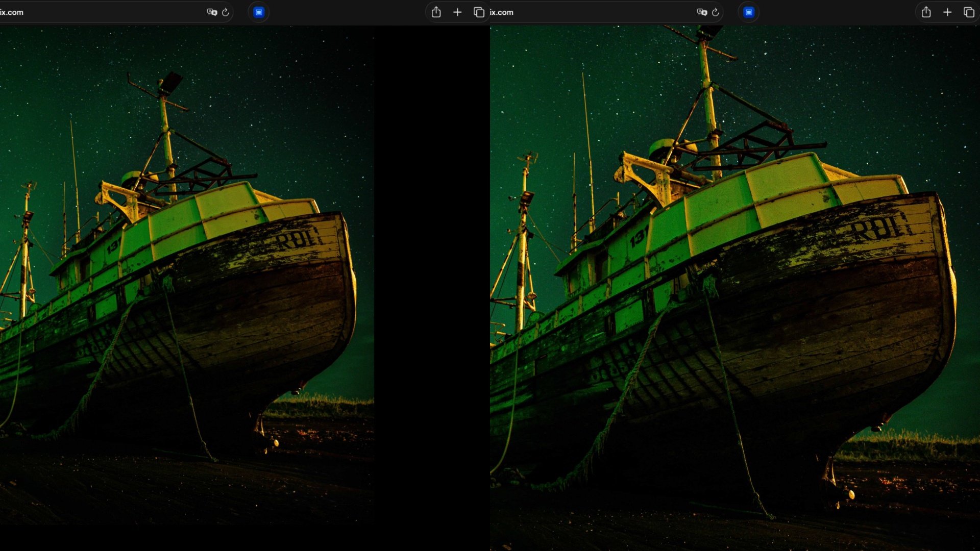Click translate icon in right window's address bar
This screenshot has width=980, height=551.
(x=702, y=12)
